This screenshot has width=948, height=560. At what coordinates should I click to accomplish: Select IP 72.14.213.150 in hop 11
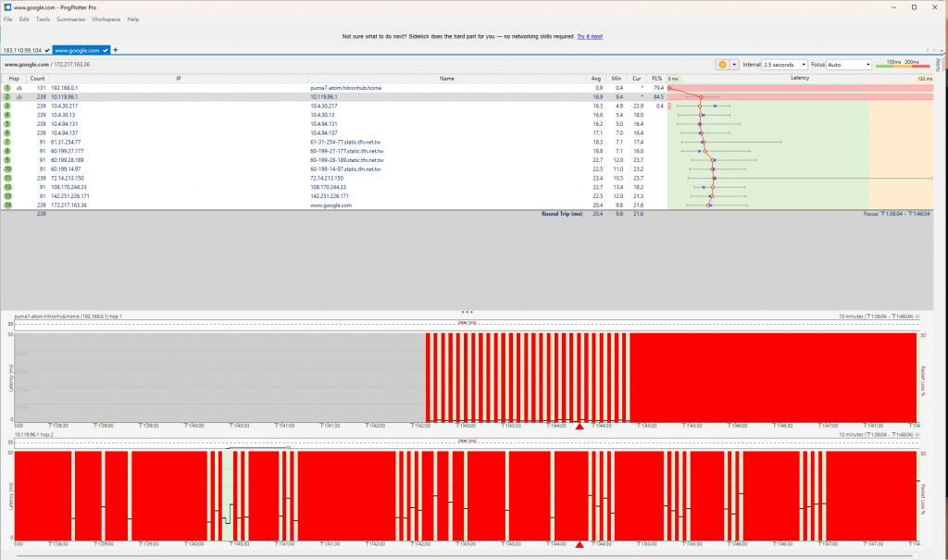(67, 179)
